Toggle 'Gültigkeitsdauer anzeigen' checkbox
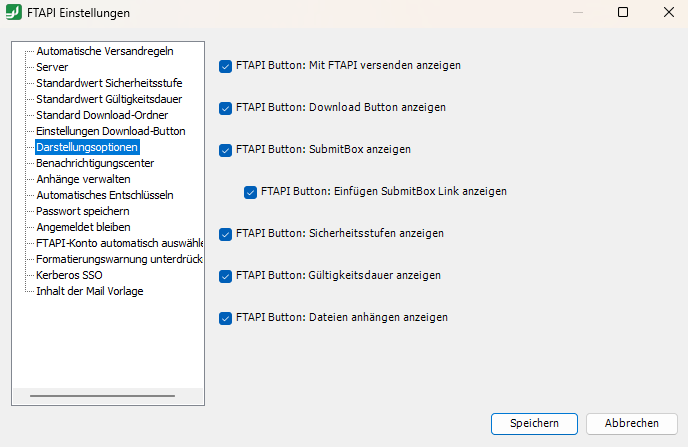Screen dimensions: 688x447 click(226, 276)
